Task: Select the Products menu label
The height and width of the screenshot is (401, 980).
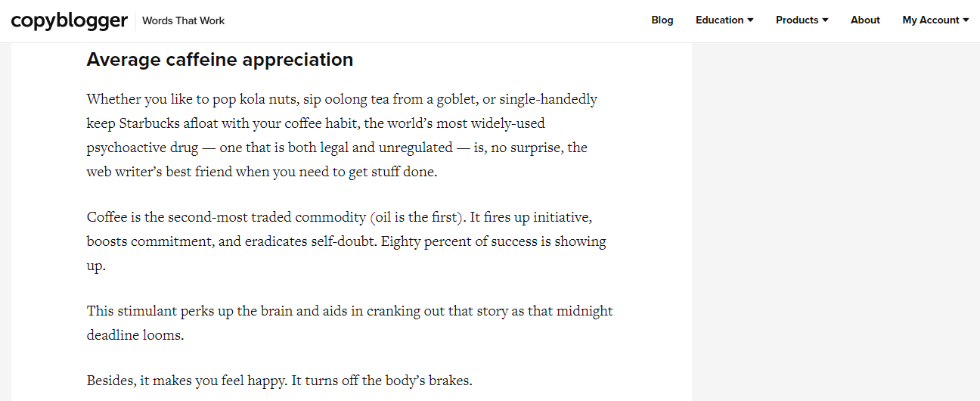Action: click(797, 20)
